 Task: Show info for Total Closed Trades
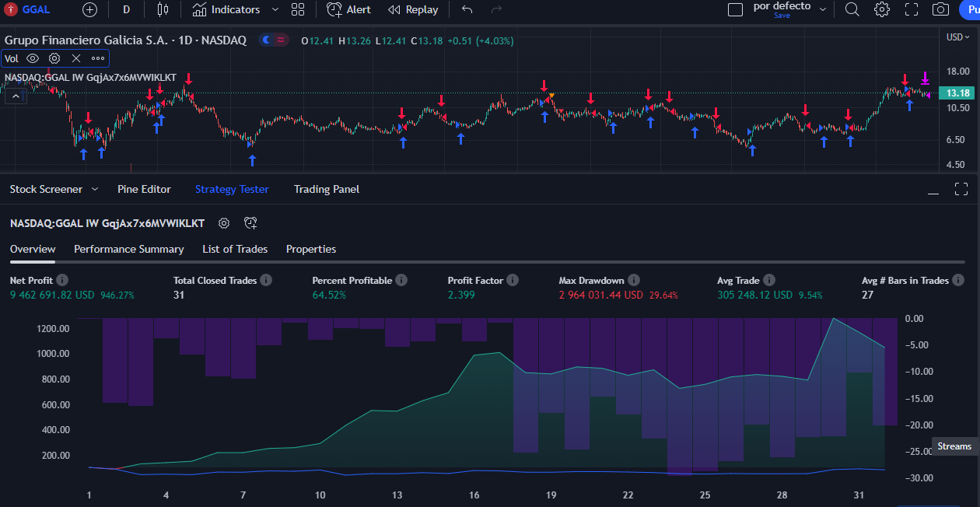pos(266,280)
